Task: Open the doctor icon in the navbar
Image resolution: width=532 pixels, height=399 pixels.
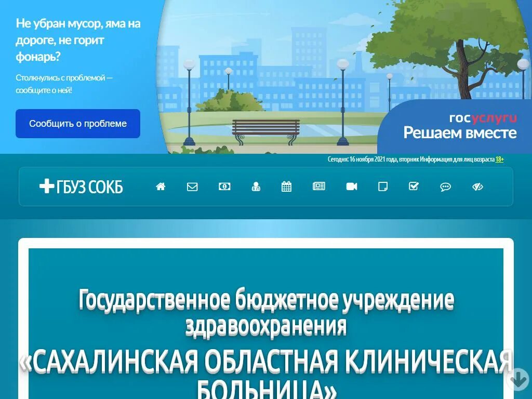Action: pos(256,187)
